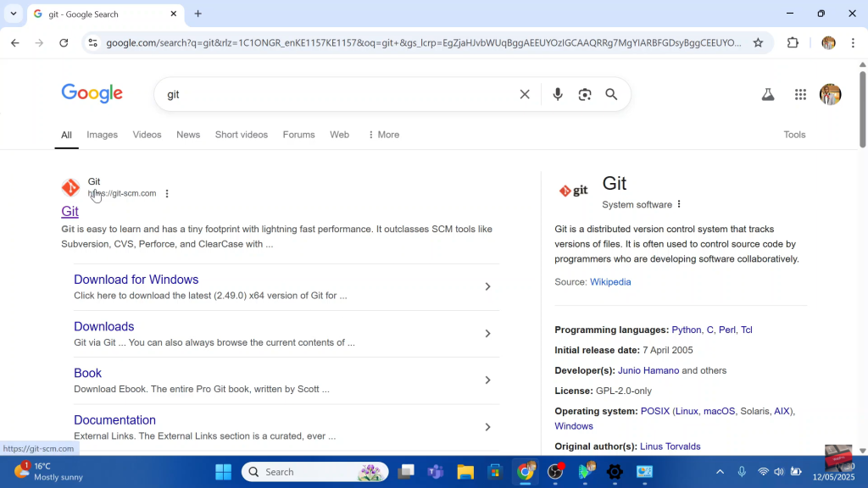Image resolution: width=868 pixels, height=488 pixels.
Task: Start voice search with microphone icon
Action: (x=558, y=95)
